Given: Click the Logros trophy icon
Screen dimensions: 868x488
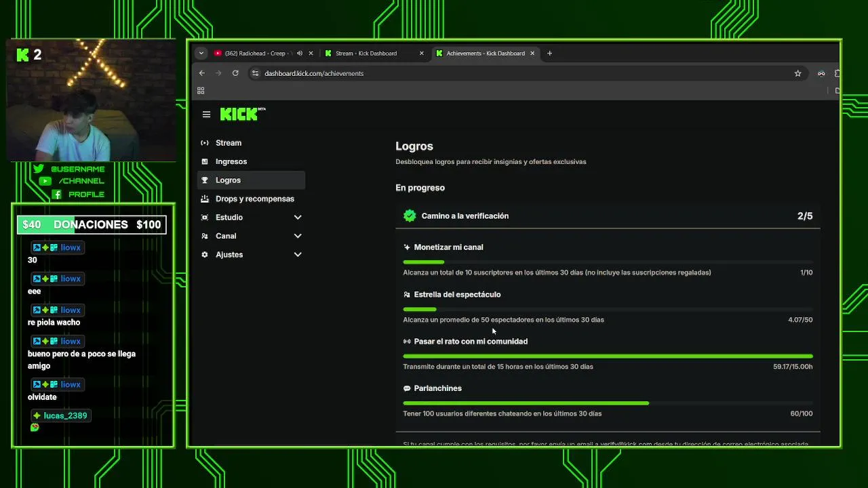Looking at the screenshot, I should pyautogui.click(x=205, y=180).
